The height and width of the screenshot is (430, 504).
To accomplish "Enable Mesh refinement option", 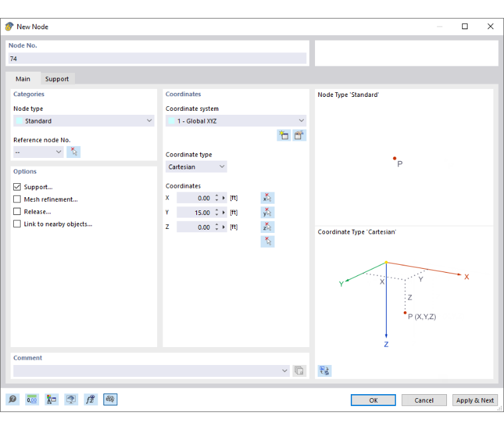I will click(x=17, y=199).
